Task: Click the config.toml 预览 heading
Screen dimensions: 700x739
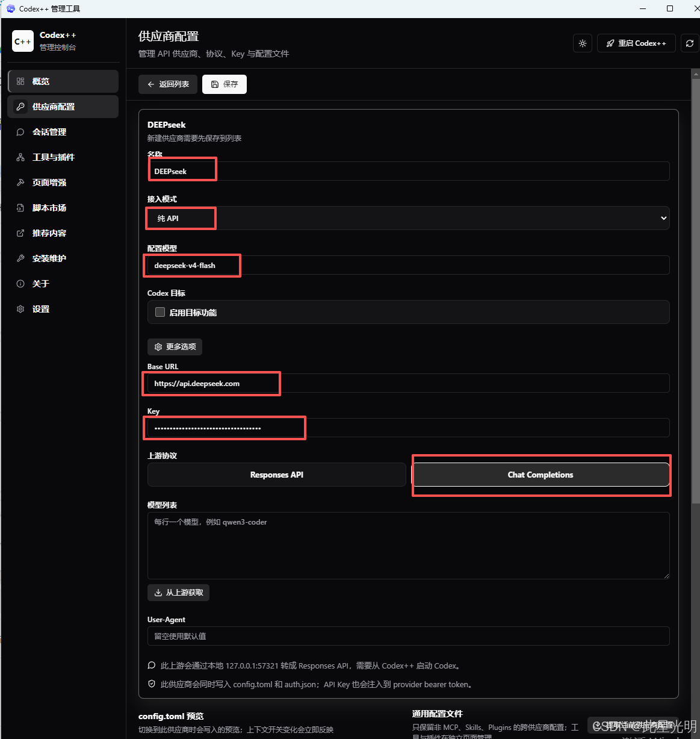Action: 171,716
